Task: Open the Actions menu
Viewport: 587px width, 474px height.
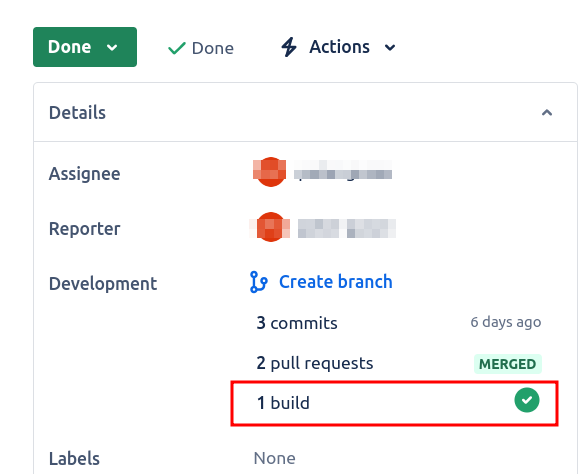Action: 338,47
